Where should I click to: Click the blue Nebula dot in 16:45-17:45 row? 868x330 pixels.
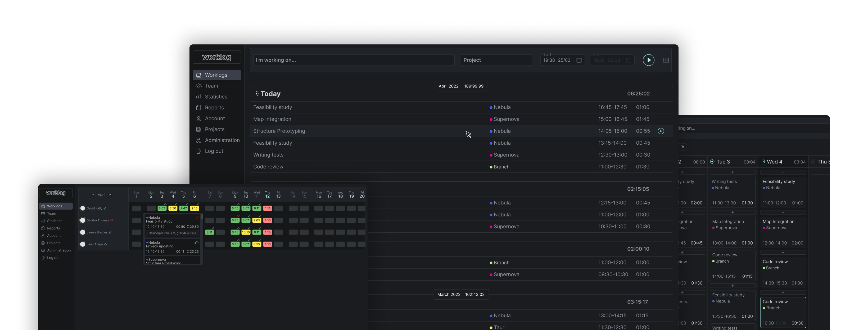pyautogui.click(x=491, y=107)
